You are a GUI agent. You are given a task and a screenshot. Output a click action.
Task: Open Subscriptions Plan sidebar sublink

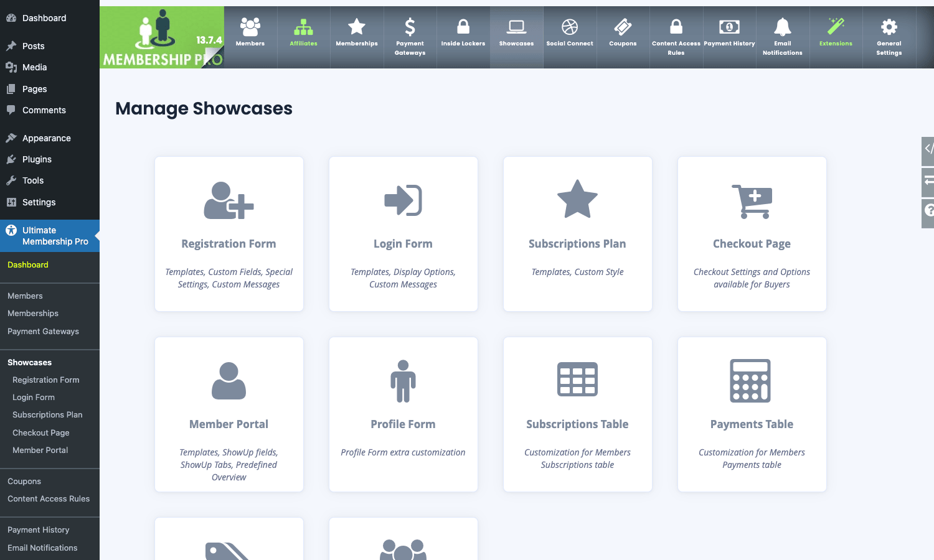[47, 414]
